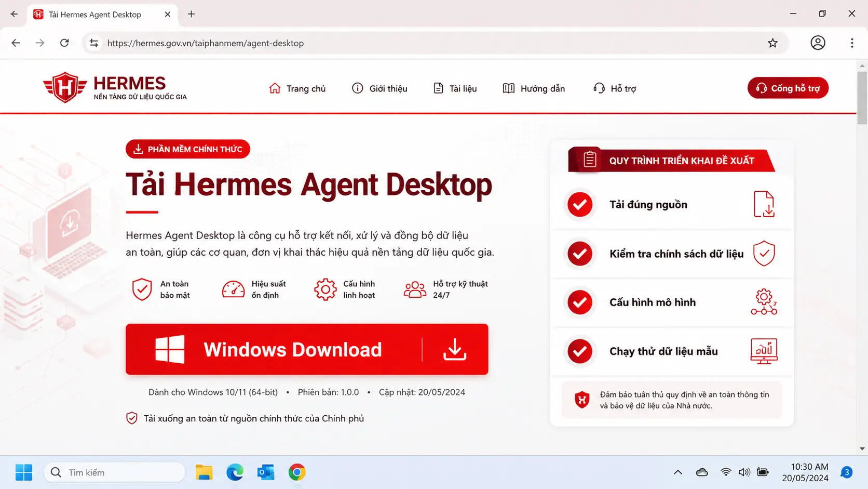Click the shield check icon in Kiểm tra chính sách row
Screen dimensions: 868x489
pyautogui.click(x=764, y=254)
